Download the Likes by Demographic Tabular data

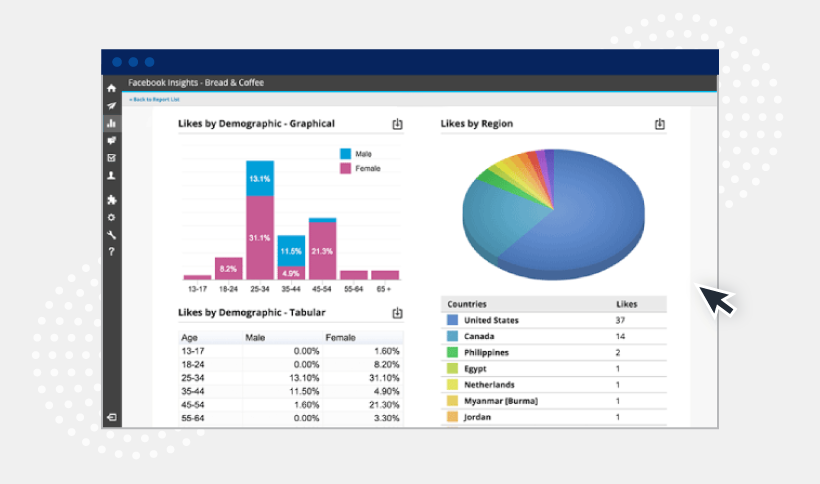tap(397, 313)
